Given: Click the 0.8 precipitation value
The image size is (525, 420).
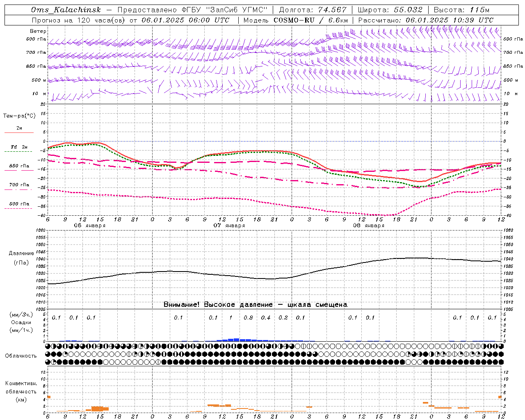Looking at the screenshot, I should [x=248, y=318].
